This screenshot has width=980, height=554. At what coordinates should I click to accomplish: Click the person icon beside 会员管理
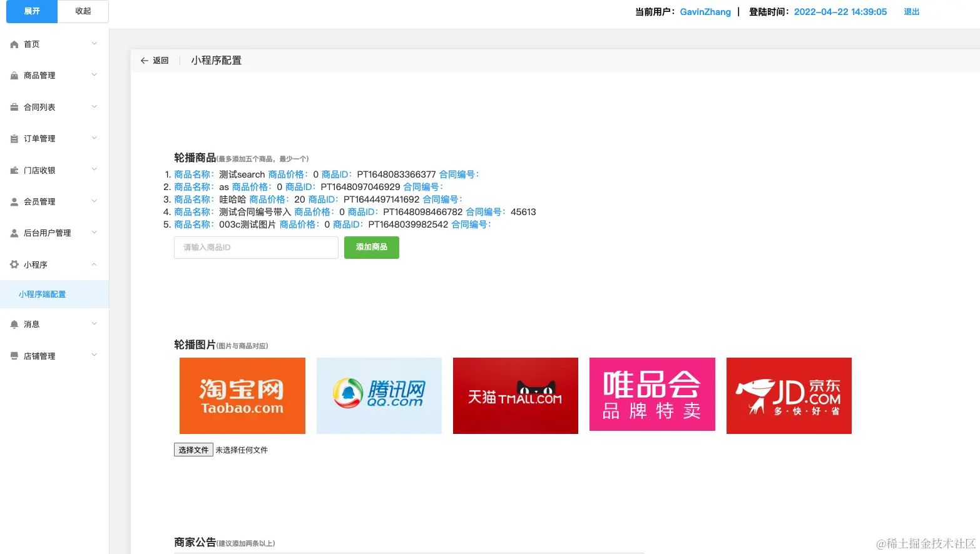[14, 202]
